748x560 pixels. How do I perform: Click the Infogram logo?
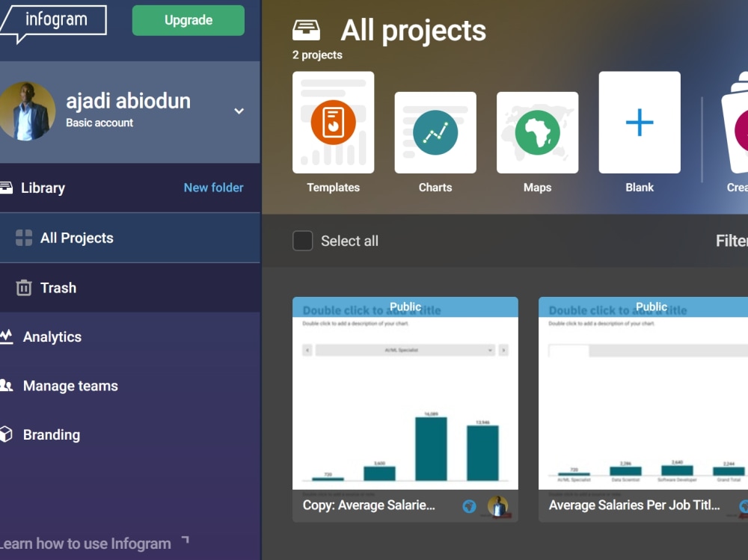[x=53, y=23]
